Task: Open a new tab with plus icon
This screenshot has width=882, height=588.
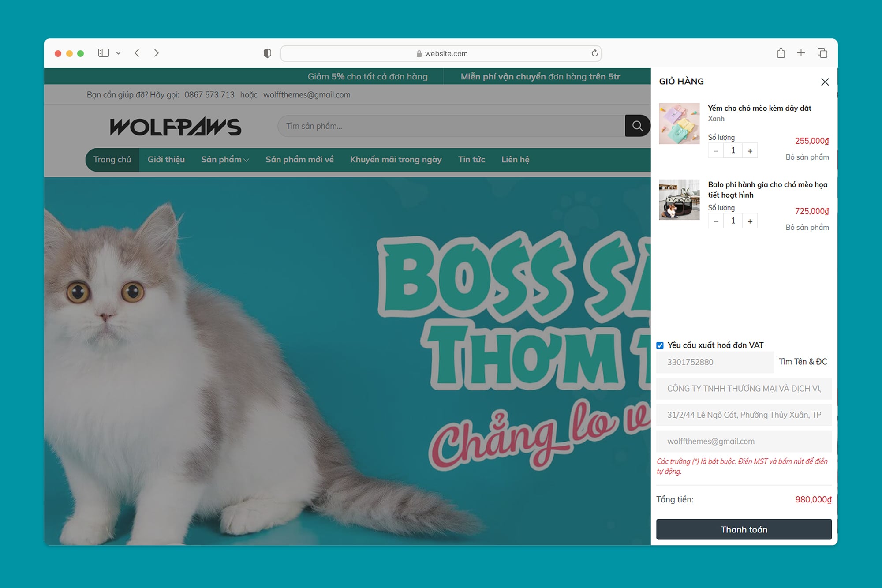Action: coord(801,53)
